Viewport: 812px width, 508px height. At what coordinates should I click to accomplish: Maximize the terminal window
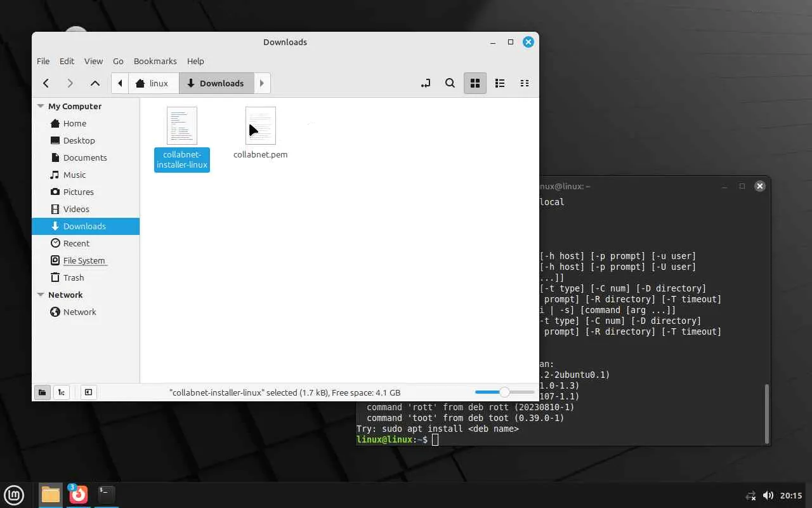[x=742, y=186]
